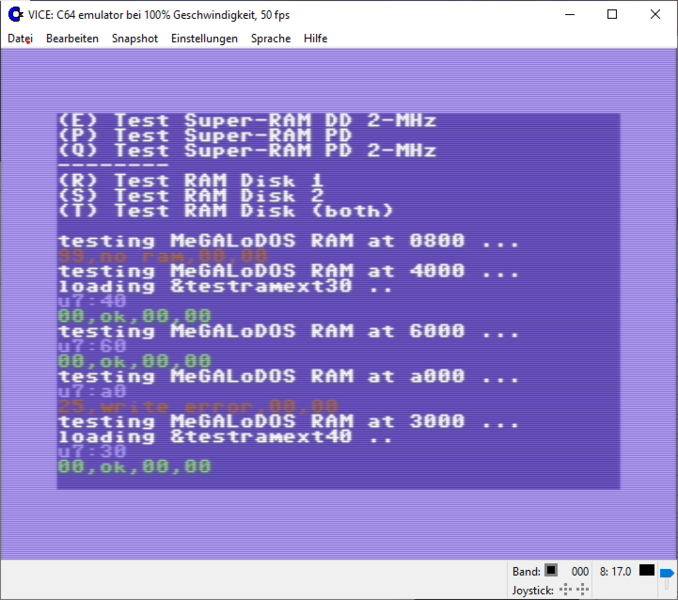Click the Band: label in status bar
The width and height of the screenshot is (678, 600).
point(526,571)
